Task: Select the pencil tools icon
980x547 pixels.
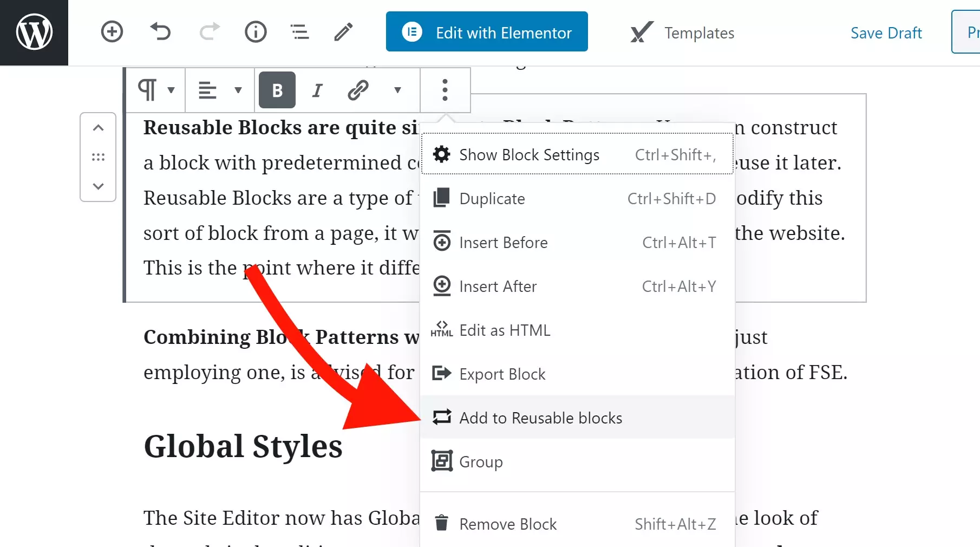Action: point(343,31)
